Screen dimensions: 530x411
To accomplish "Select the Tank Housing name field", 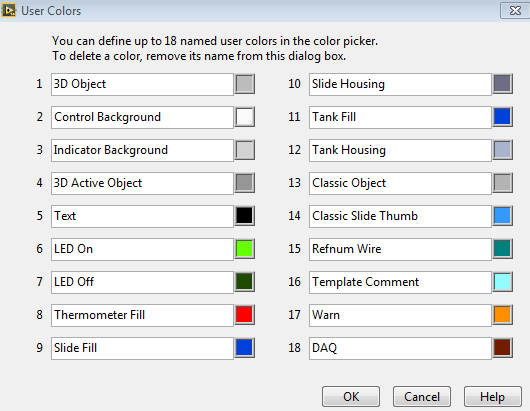I will click(x=400, y=150).
